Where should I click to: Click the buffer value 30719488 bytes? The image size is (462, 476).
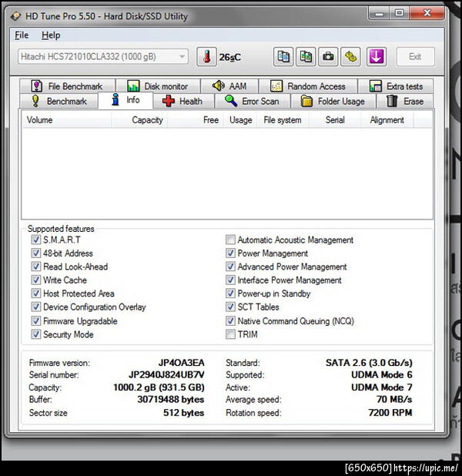[171, 400]
